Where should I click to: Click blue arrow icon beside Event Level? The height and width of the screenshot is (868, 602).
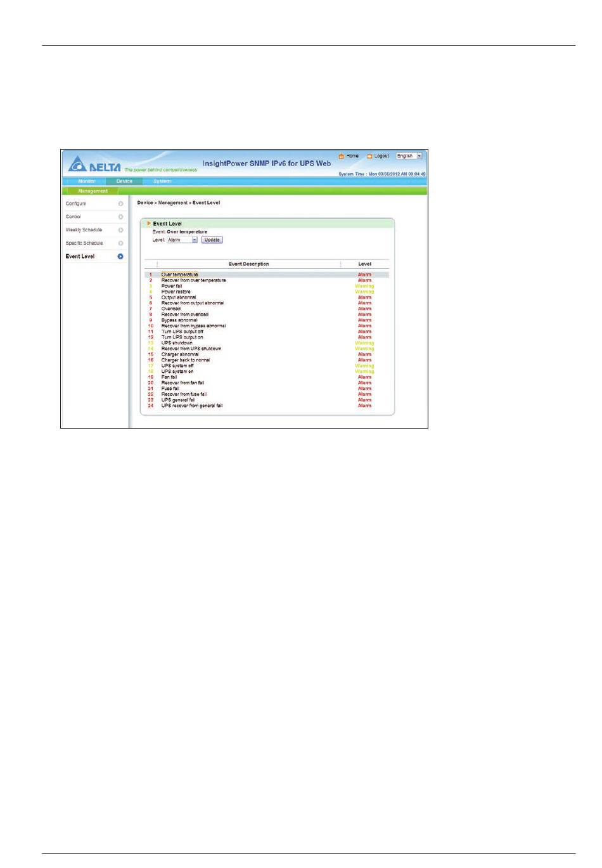[120, 257]
